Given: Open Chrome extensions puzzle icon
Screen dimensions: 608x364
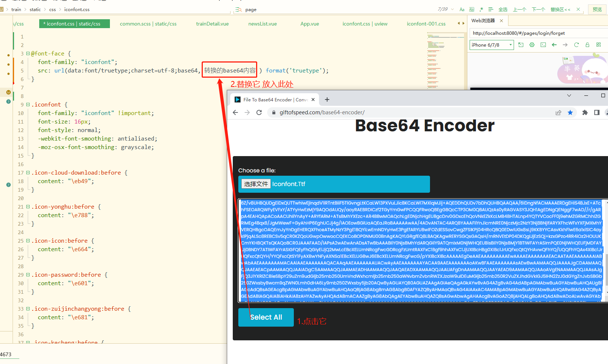Looking at the screenshot, I should pos(585,112).
